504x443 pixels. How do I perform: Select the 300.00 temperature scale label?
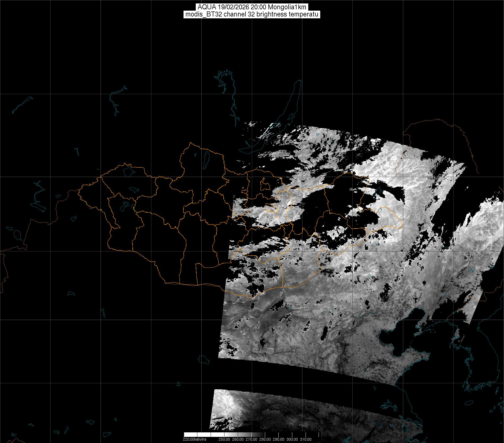292,439
